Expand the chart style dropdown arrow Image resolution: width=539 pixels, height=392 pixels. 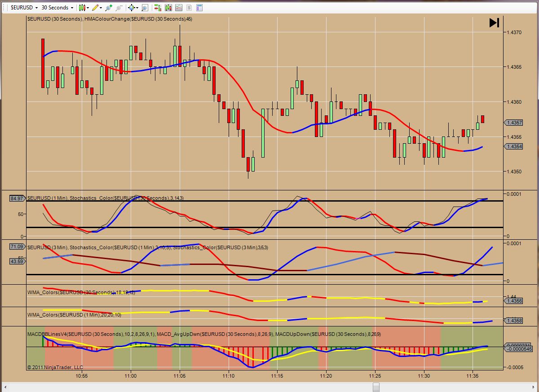pyautogui.click(x=88, y=8)
